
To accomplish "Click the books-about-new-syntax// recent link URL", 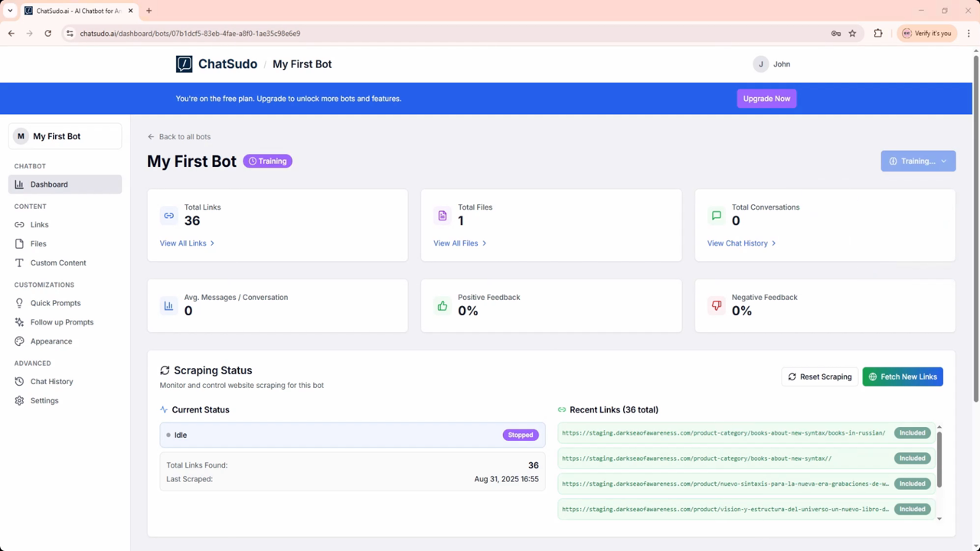I will click(697, 458).
